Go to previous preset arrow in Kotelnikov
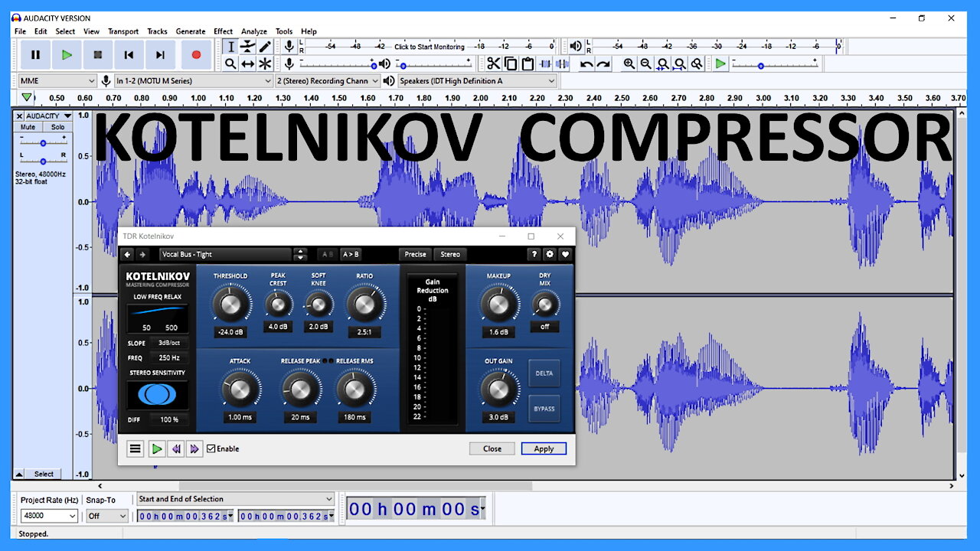The image size is (980, 551). click(128, 254)
